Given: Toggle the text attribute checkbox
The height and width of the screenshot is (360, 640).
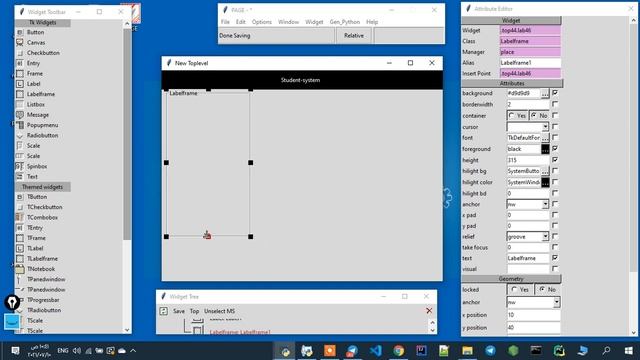Looking at the screenshot, I should coord(555,258).
